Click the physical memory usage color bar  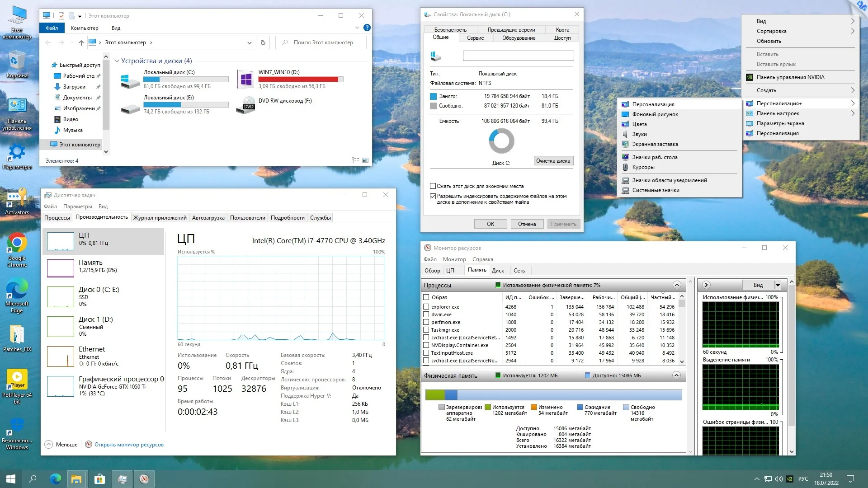pos(553,395)
